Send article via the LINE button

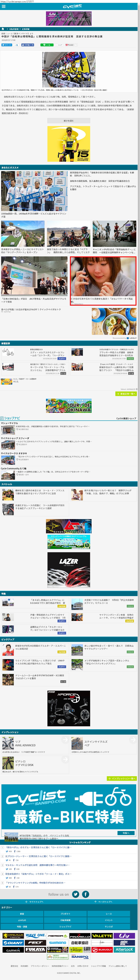[47, 45]
